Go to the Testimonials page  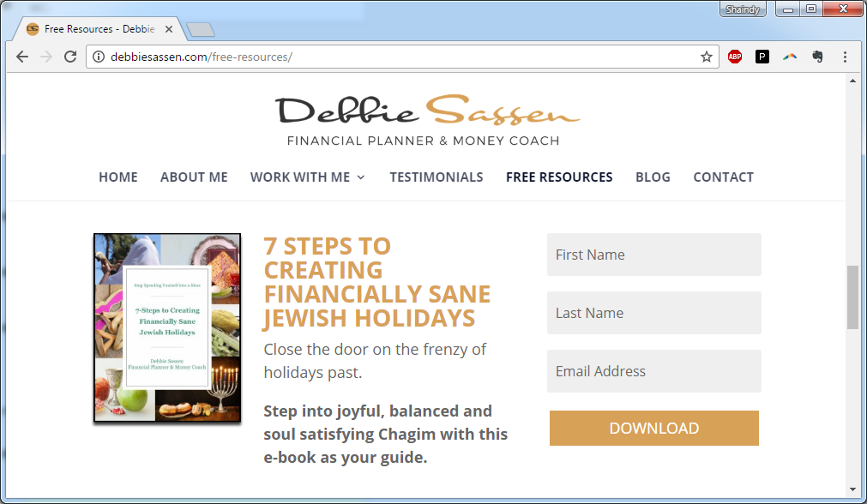coord(437,177)
